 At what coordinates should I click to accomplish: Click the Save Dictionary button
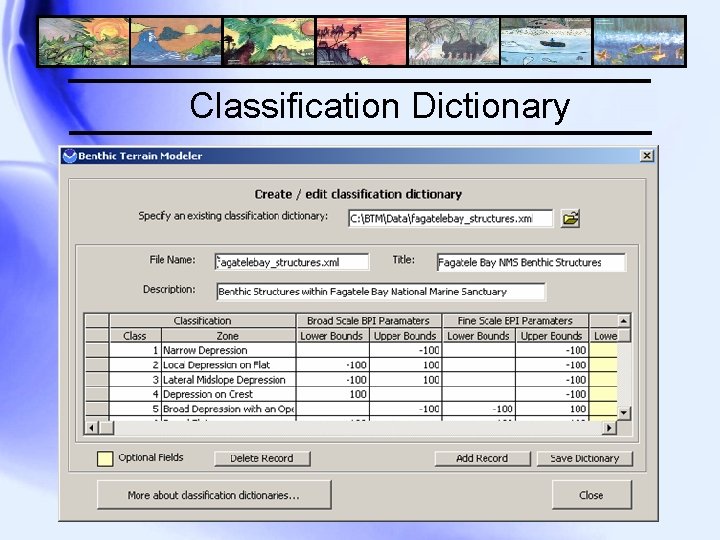[585, 458]
